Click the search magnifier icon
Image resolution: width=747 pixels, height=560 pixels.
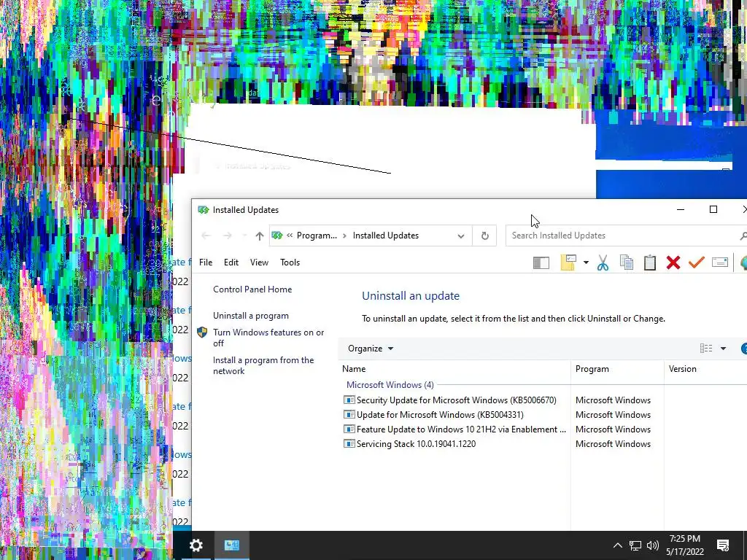pos(743,236)
